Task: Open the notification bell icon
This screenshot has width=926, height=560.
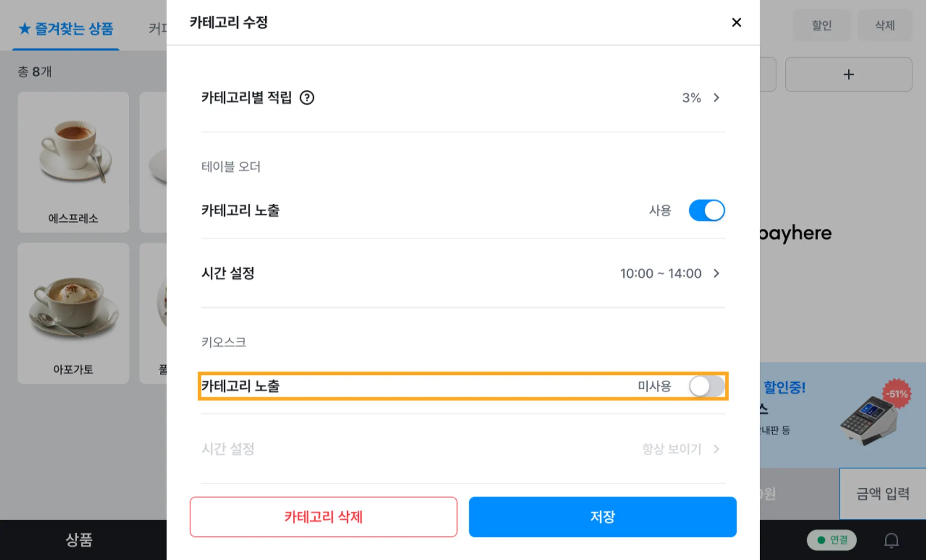Action: pyautogui.click(x=891, y=540)
